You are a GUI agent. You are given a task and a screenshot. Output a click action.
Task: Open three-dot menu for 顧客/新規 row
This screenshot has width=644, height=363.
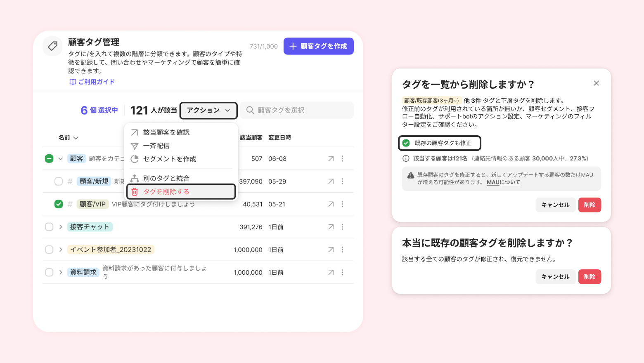coord(342,181)
